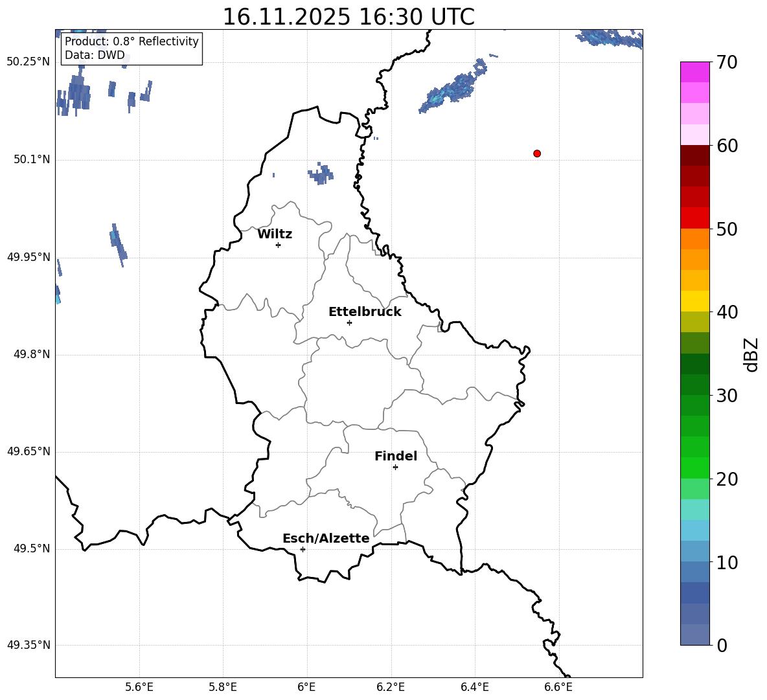Image resolution: width=767 pixels, height=700 pixels.
Task: Click the 30 tick label on colorbar
Action: [x=727, y=396]
